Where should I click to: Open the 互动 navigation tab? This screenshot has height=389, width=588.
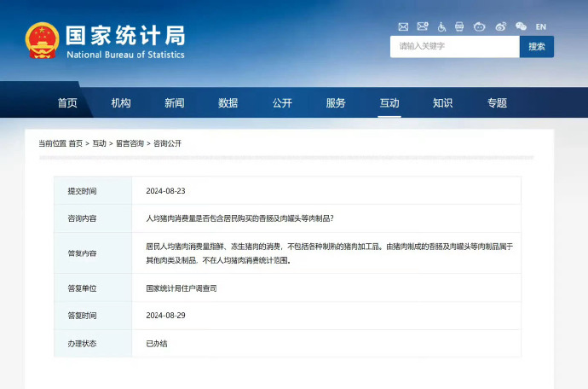point(389,103)
